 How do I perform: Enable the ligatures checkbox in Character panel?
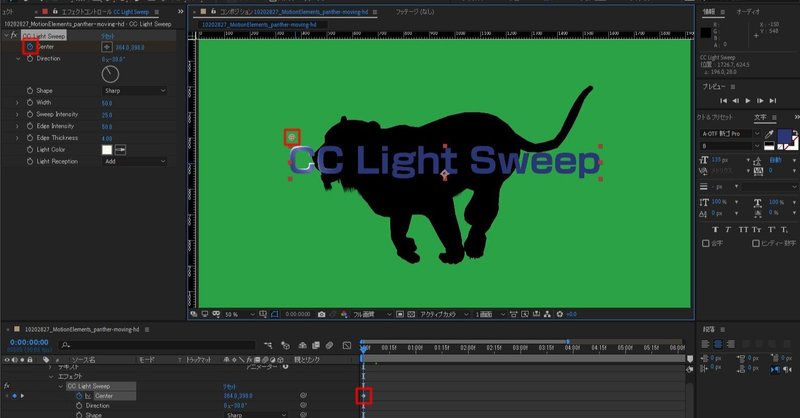706,243
